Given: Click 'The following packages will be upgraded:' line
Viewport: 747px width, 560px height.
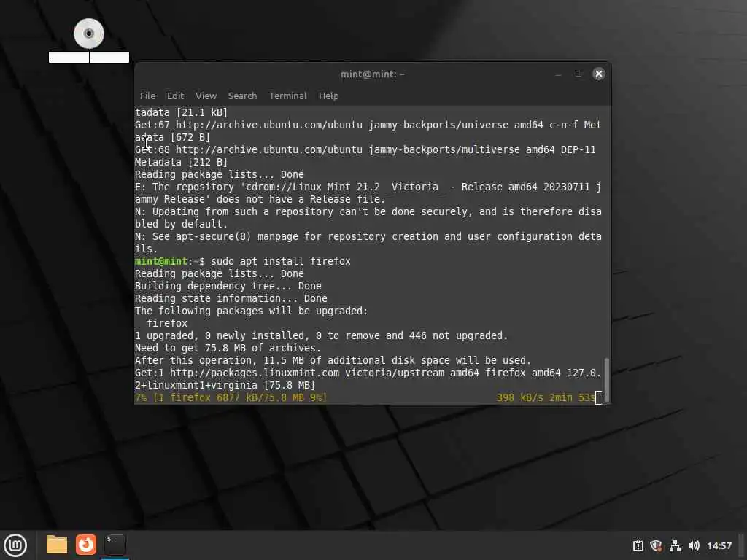Looking at the screenshot, I should pos(251,311).
